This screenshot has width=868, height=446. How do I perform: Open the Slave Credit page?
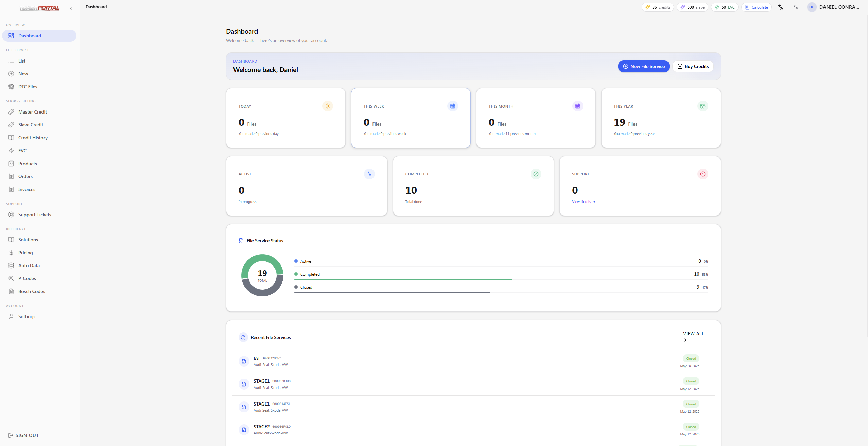click(x=39, y=125)
